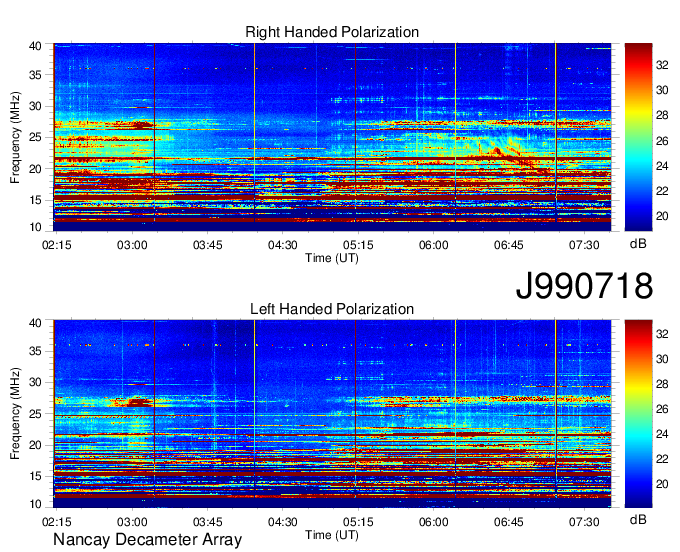Click the Left Handed Polarization spectrogram image

(x=332, y=414)
